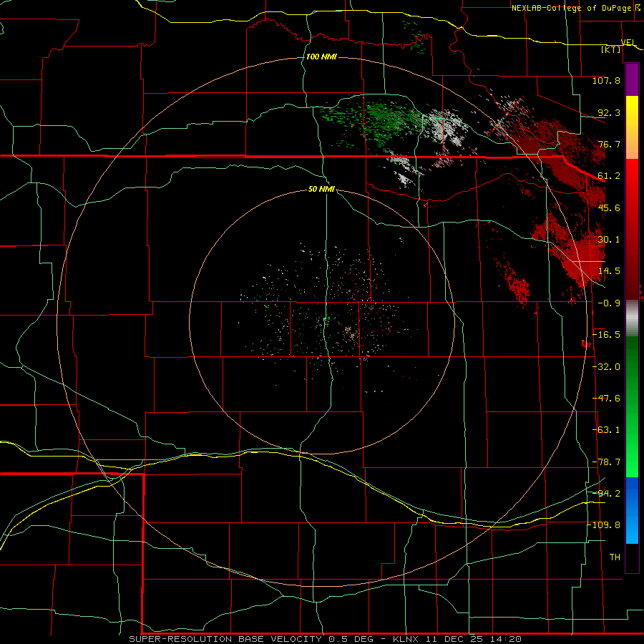Click the -94.2 scale value
The width and height of the screenshot is (644, 644).
click(x=606, y=494)
